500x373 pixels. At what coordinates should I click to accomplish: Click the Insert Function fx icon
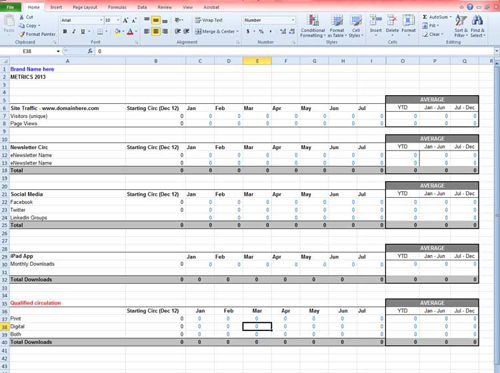(90, 51)
